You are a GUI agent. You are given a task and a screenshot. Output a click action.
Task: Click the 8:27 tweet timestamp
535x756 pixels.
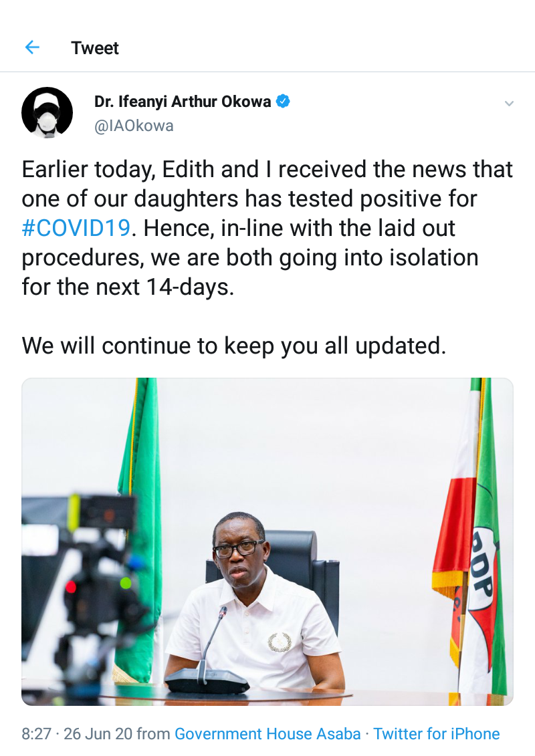(36, 733)
